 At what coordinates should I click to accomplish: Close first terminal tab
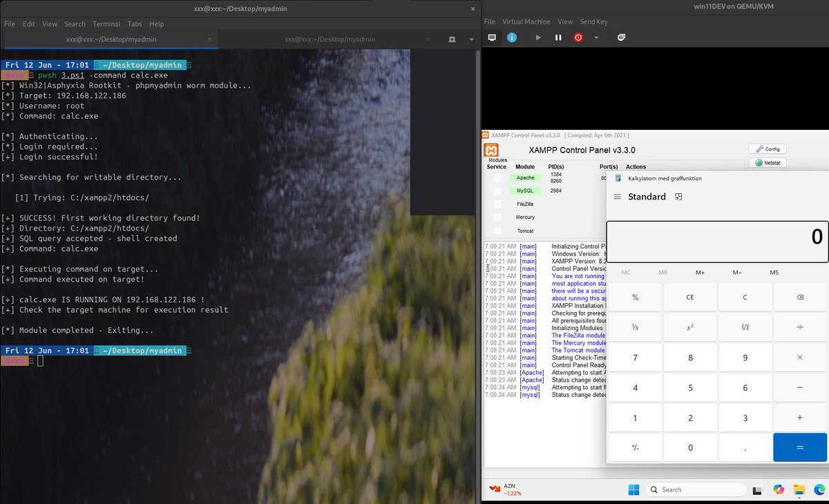(x=210, y=39)
